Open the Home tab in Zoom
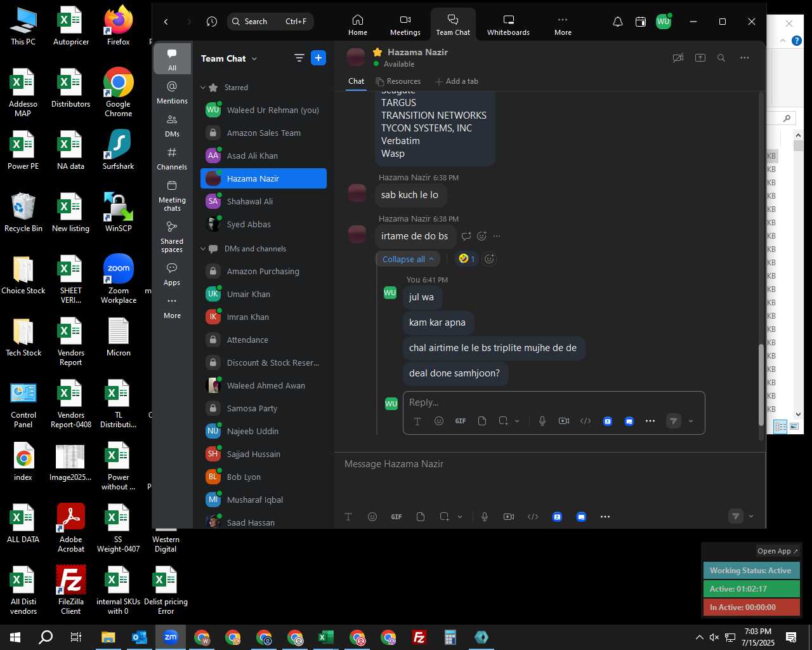Image resolution: width=812 pixels, height=650 pixels. click(358, 25)
